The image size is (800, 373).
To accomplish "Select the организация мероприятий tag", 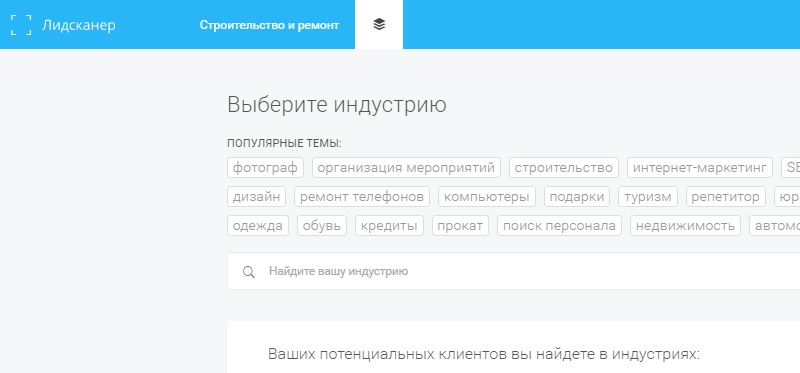I will 406,167.
